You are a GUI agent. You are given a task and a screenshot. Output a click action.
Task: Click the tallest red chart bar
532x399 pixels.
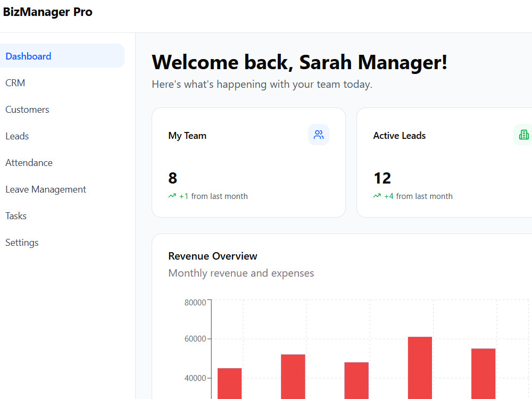420,368
